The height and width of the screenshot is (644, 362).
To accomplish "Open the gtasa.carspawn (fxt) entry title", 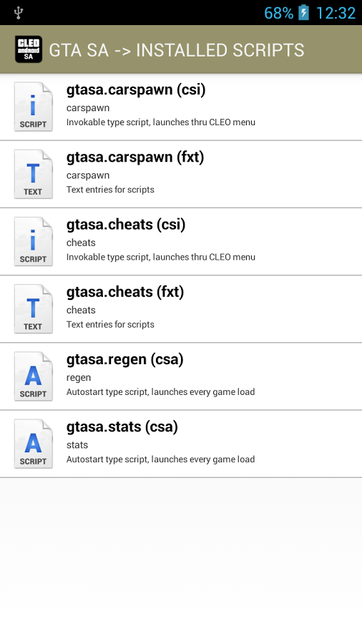I will point(135,157).
